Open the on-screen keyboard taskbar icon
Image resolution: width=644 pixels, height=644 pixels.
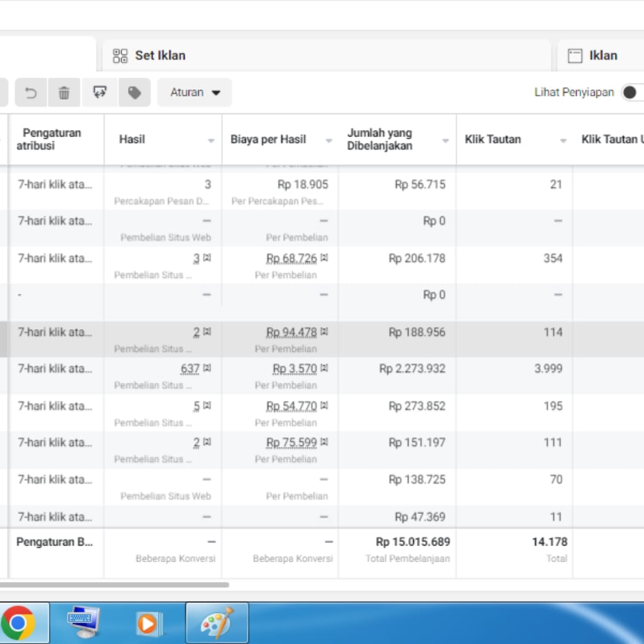83,623
